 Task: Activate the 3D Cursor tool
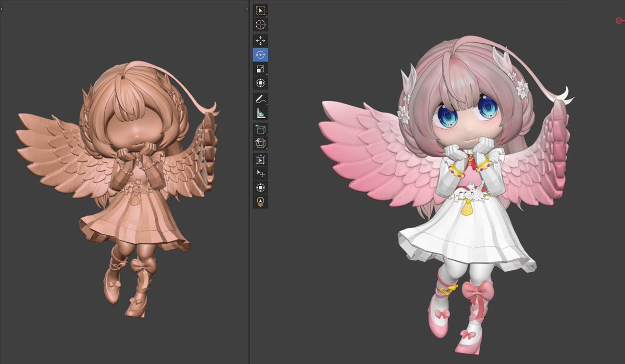[260, 24]
